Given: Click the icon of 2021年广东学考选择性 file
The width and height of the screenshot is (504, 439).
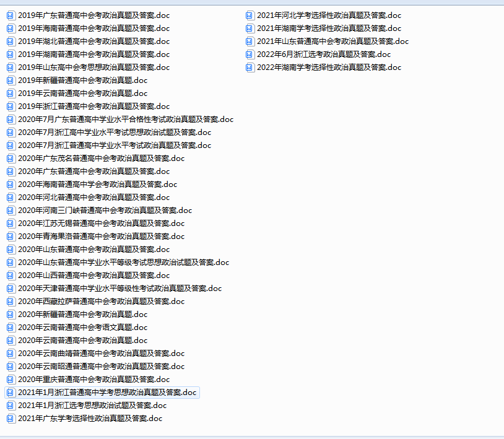Looking at the screenshot, I should (x=11, y=418).
